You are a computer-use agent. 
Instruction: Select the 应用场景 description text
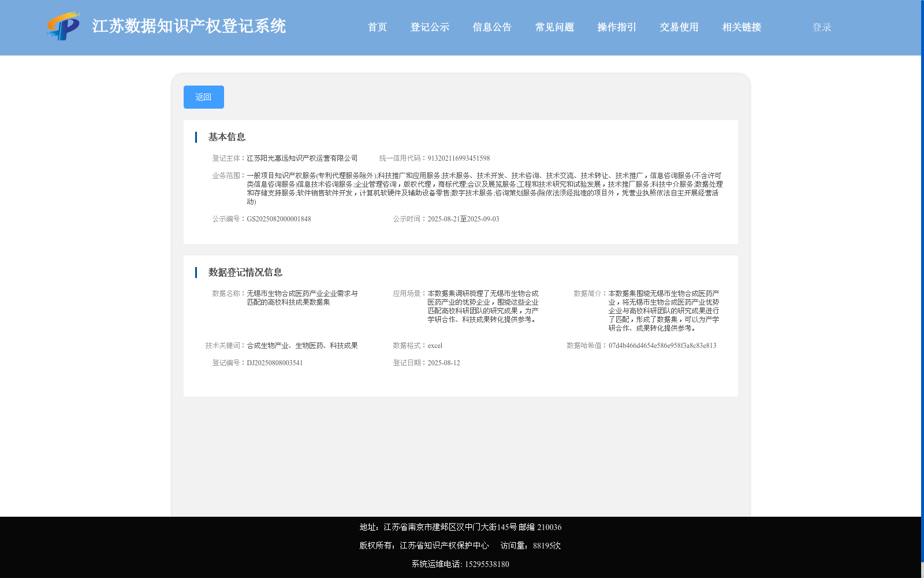pyautogui.click(x=483, y=306)
